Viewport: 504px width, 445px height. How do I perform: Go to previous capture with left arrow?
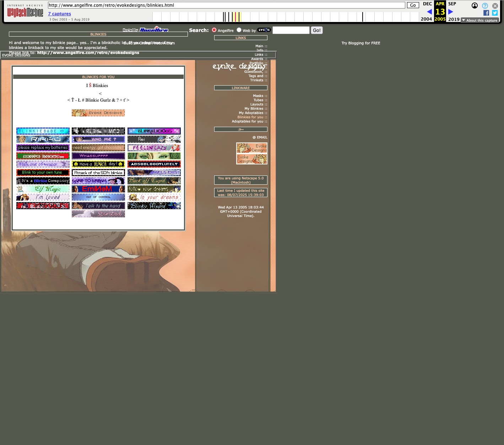pyautogui.click(x=429, y=12)
